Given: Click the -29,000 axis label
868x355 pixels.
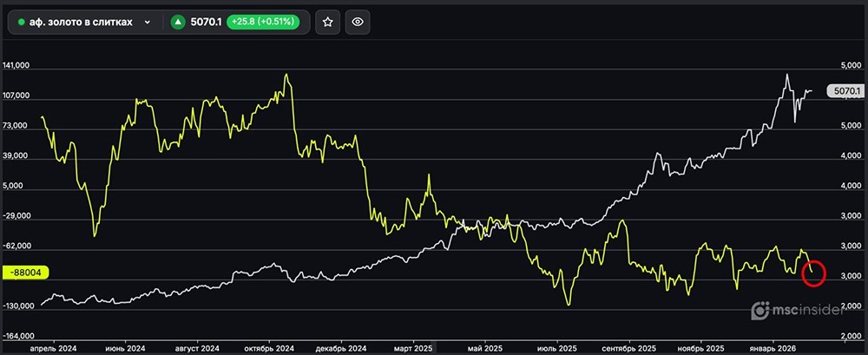Looking at the screenshot, I should pos(16,216).
